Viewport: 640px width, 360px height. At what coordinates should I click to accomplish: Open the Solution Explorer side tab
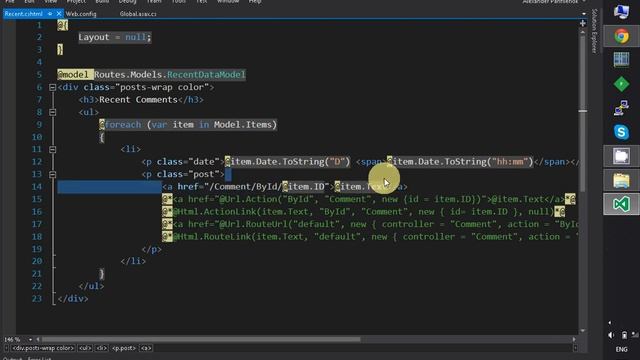coord(594,31)
